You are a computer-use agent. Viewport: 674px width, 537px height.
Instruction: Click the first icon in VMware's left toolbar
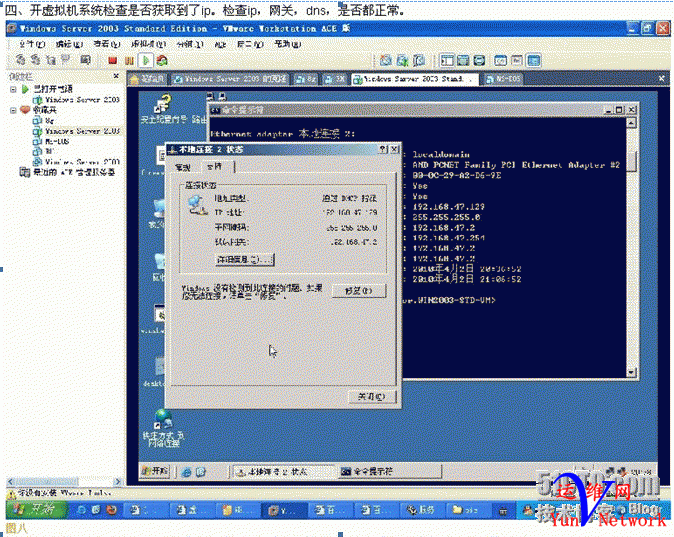(20, 60)
